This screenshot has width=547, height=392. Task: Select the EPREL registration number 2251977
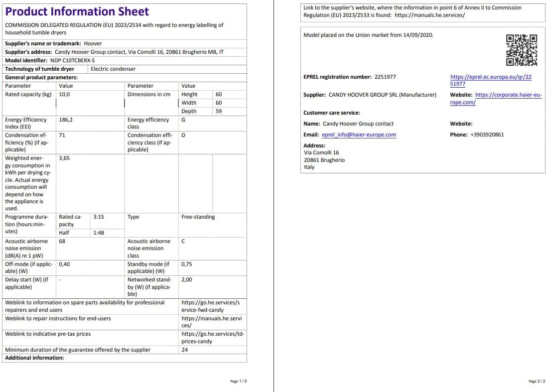[x=385, y=77]
